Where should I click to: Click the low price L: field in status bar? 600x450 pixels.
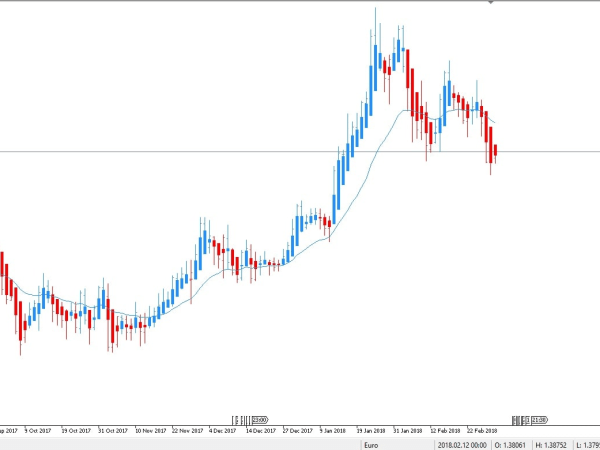[590, 443]
